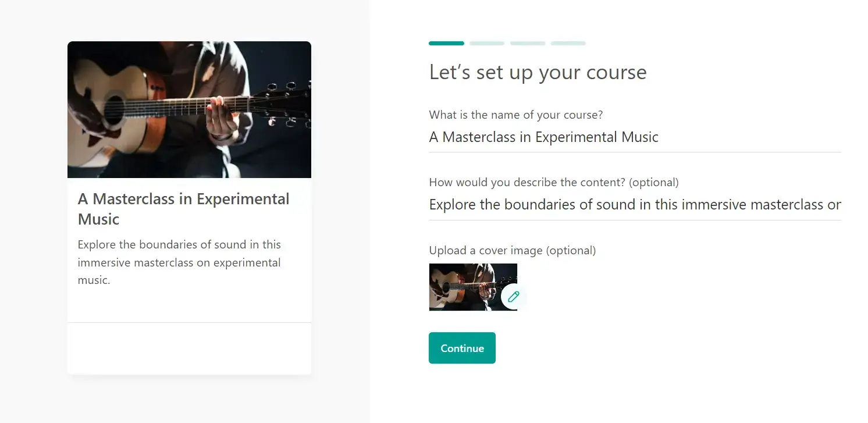
Task: Click the large guitar image in preview card
Action: click(189, 109)
